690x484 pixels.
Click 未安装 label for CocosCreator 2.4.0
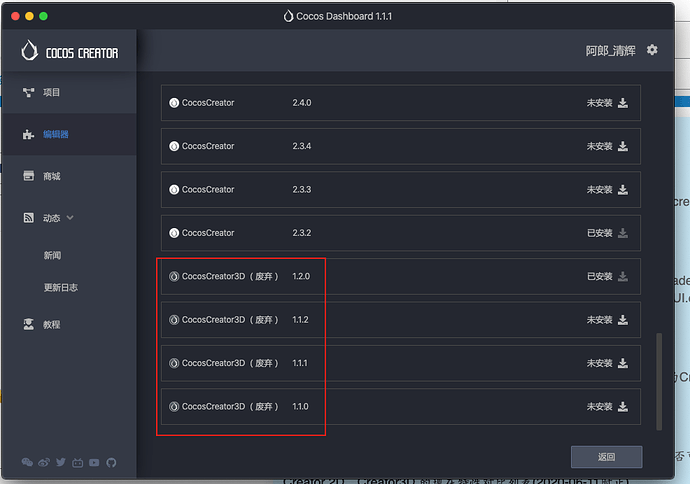[599, 103]
